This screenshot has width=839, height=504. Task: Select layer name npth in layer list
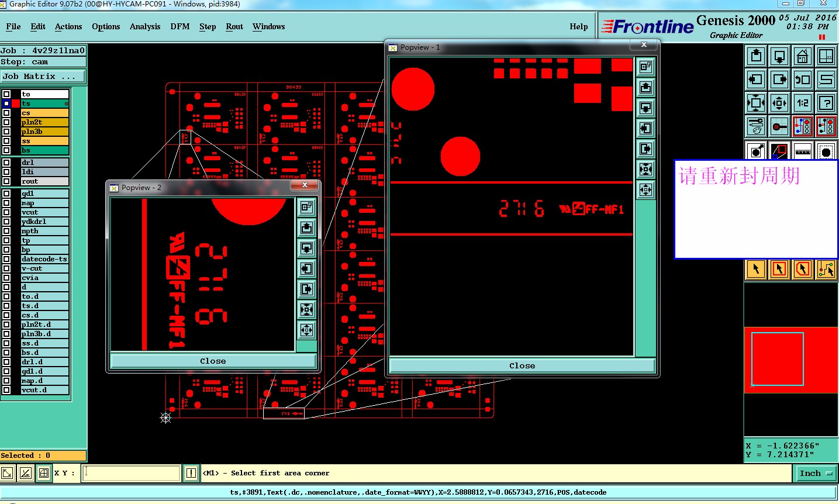44,231
